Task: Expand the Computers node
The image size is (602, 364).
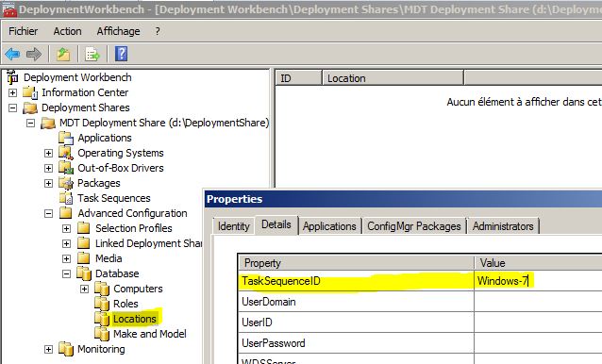Action: coord(85,289)
